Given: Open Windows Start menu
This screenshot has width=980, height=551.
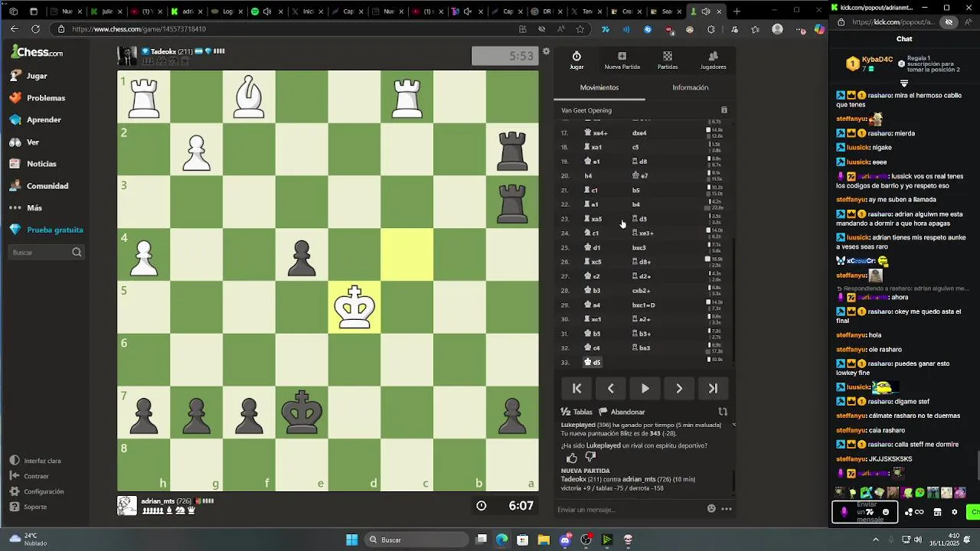Looking at the screenshot, I should [x=351, y=540].
